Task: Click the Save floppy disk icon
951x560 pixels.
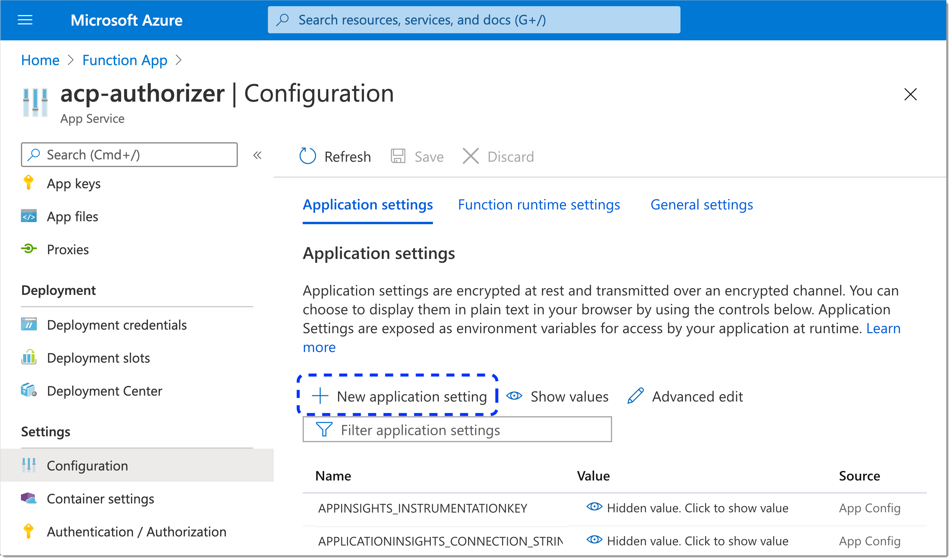Action: pyautogui.click(x=398, y=156)
